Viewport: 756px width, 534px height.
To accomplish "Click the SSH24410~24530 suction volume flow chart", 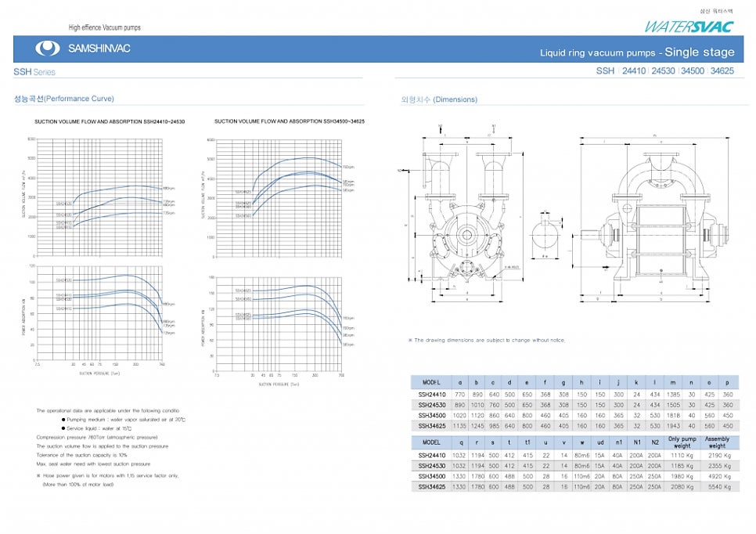I will [x=100, y=197].
